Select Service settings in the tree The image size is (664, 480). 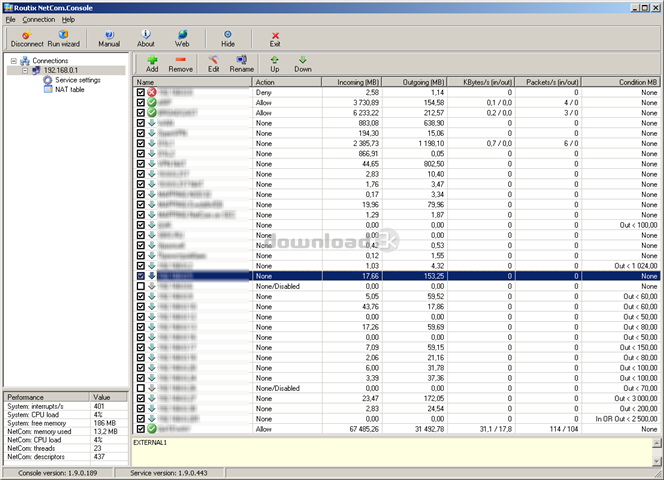tap(77, 80)
